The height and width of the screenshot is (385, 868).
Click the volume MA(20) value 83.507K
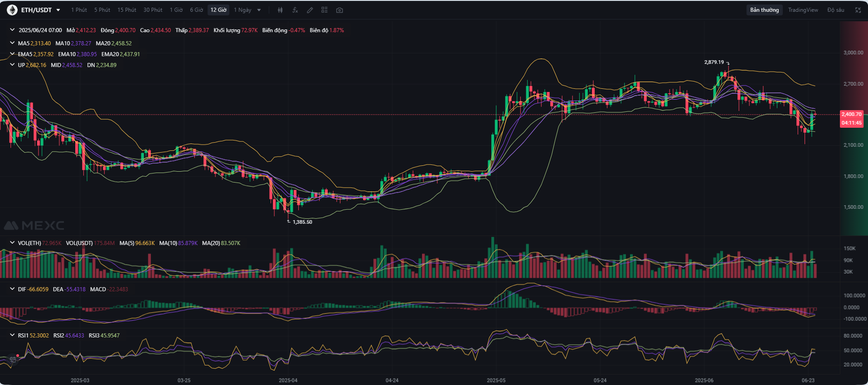231,243
